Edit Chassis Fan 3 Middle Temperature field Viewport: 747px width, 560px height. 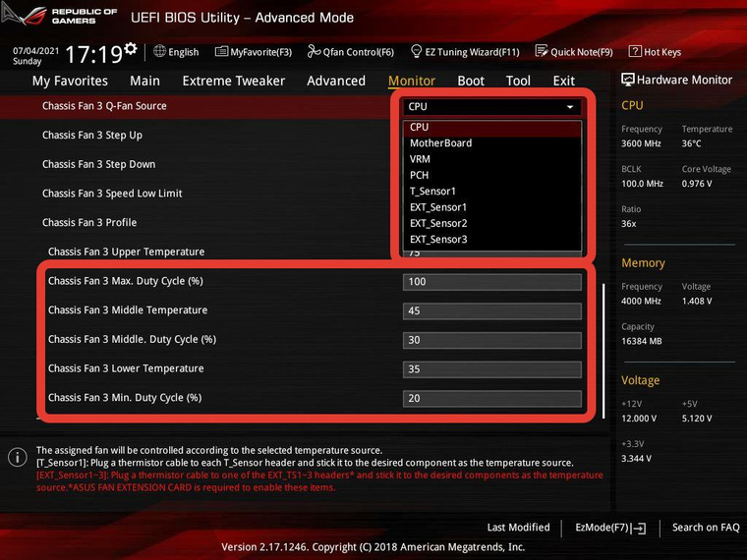click(492, 311)
